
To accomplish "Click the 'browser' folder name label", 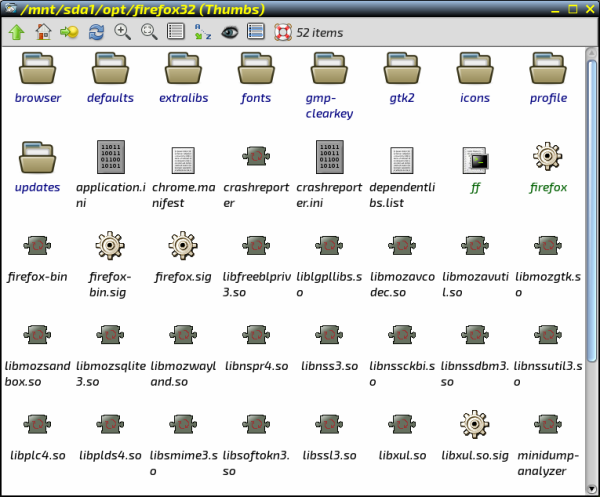I will tap(38, 98).
